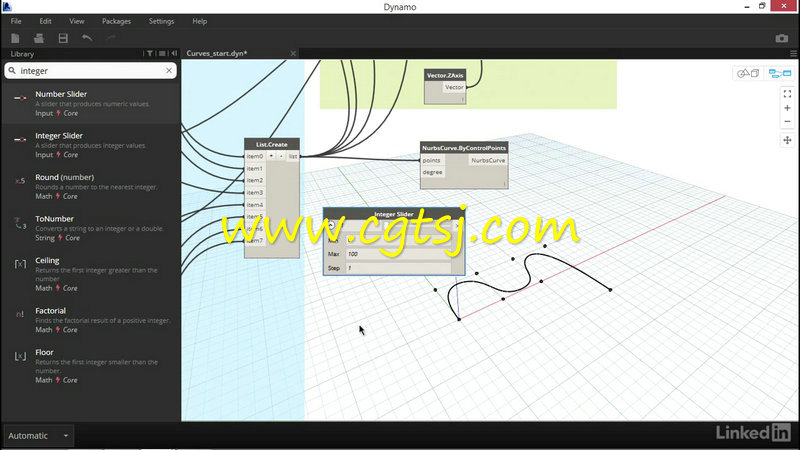Open the Automatic run mode dropdown

coord(39,436)
